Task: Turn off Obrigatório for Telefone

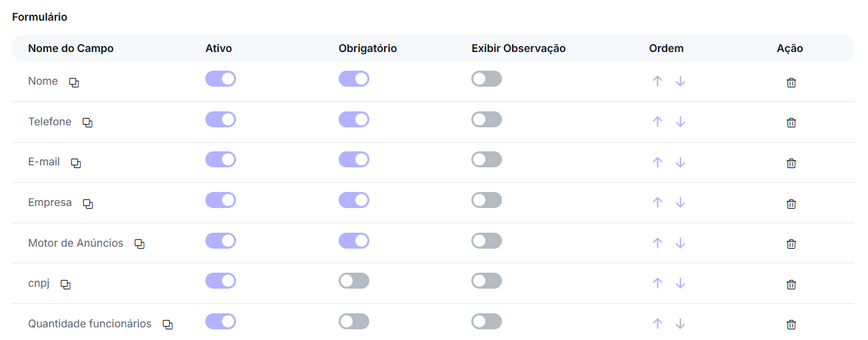Action: [354, 119]
